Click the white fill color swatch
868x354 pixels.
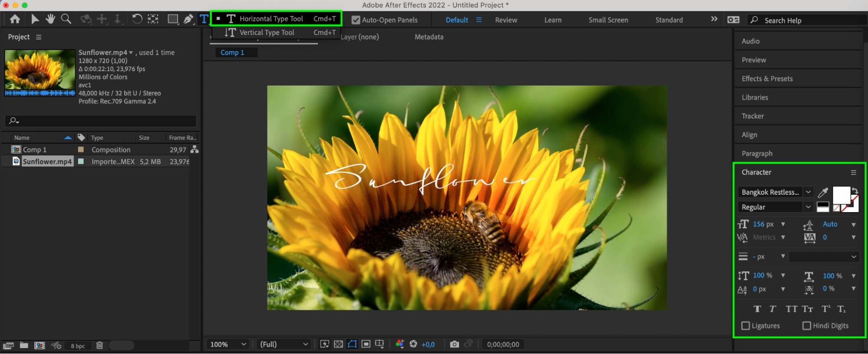[841, 195]
